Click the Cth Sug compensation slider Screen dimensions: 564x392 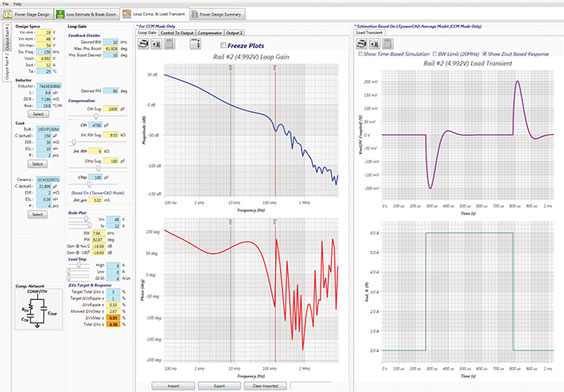tap(97, 117)
